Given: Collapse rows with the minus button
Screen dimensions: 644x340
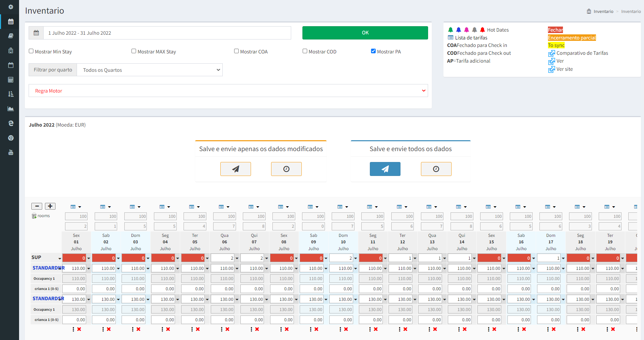Looking at the screenshot, I should (37, 206).
